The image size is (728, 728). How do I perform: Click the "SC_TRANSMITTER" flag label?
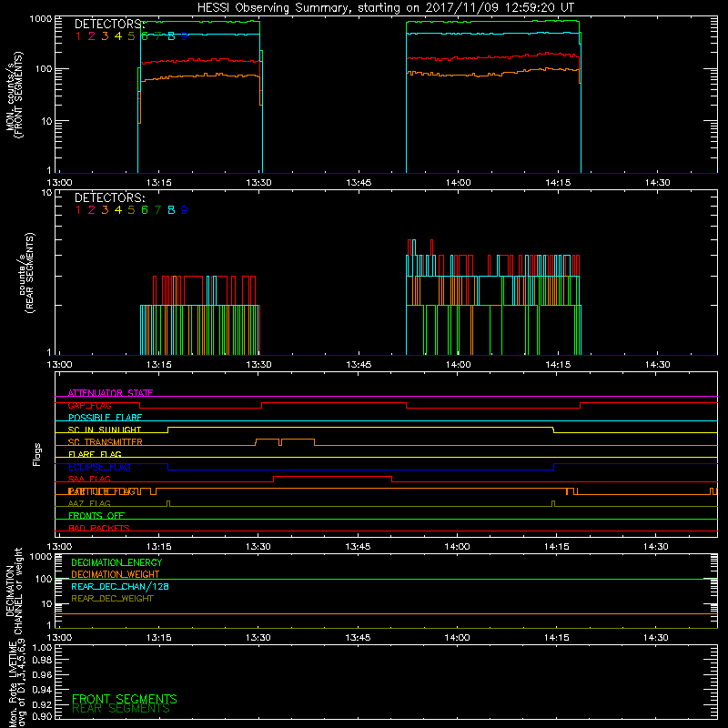[x=106, y=442]
